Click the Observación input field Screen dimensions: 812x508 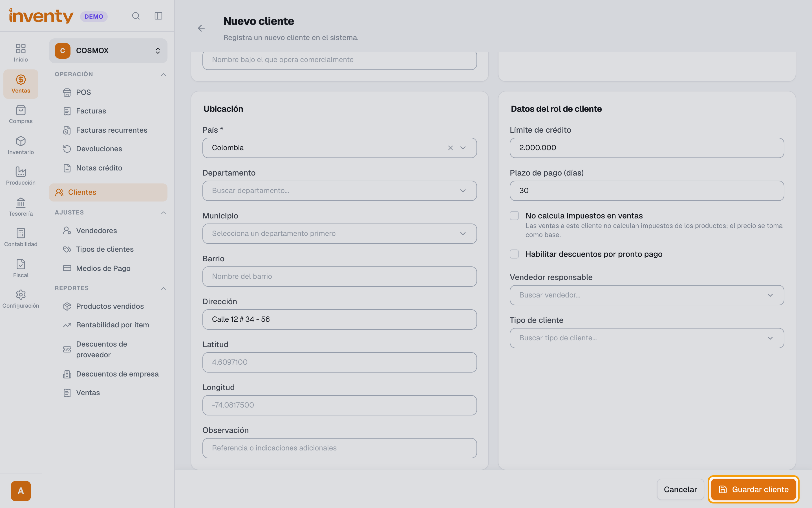(339, 448)
